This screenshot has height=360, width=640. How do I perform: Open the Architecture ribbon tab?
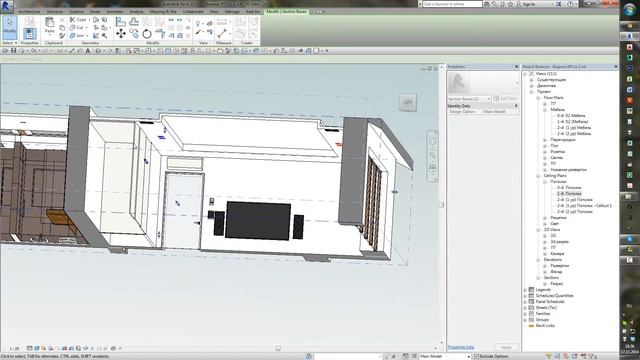tap(29, 12)
